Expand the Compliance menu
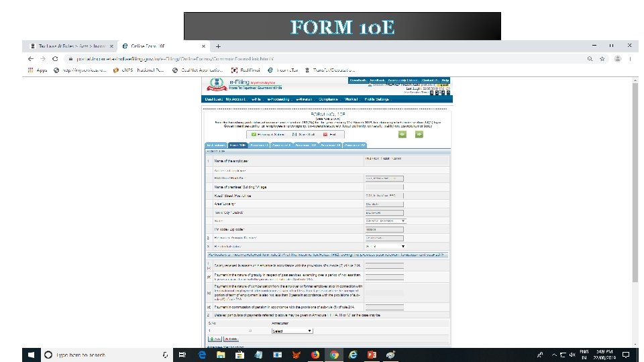The width and height of the screenshot is (644, 362). pos(329,99)
